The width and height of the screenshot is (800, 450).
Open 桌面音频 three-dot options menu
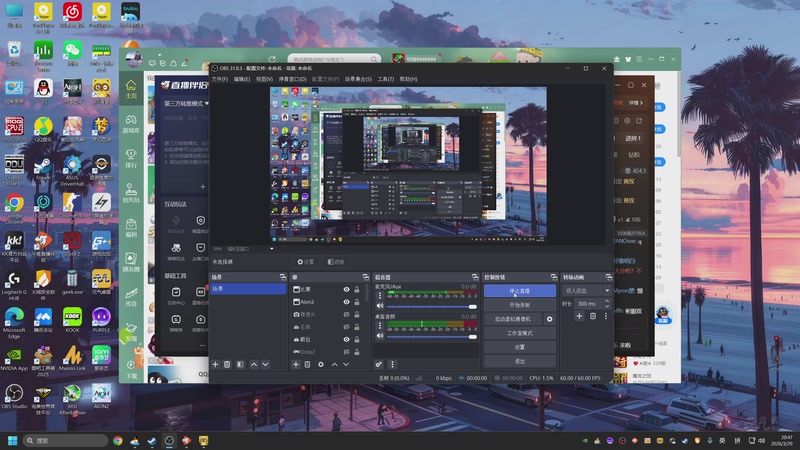point(380,325)
